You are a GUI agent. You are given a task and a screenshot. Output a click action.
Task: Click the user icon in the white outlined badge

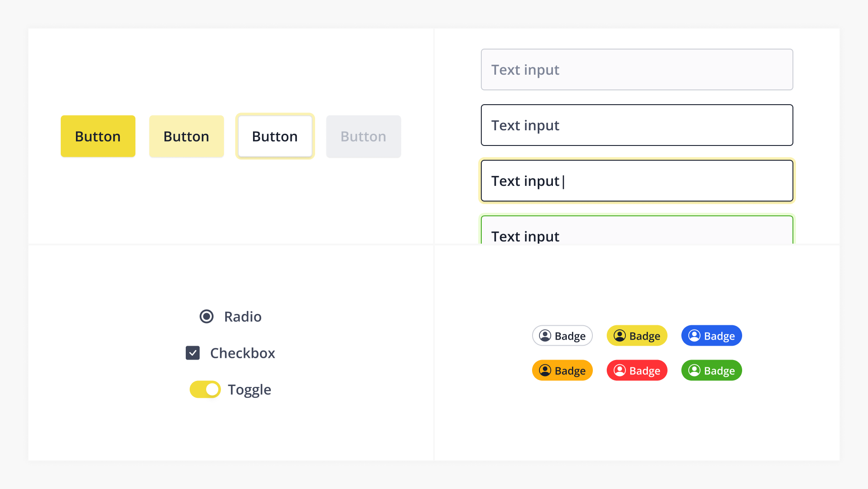[545, 336]
